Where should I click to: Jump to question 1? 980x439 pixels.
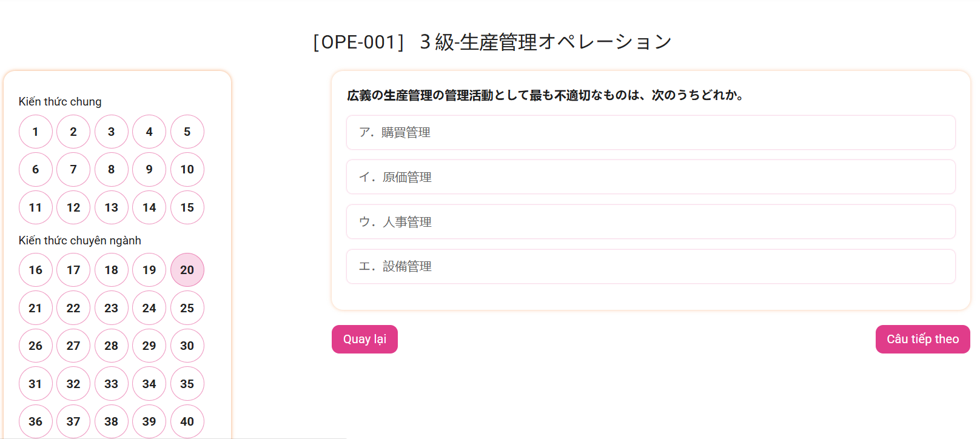pos(36,132)
